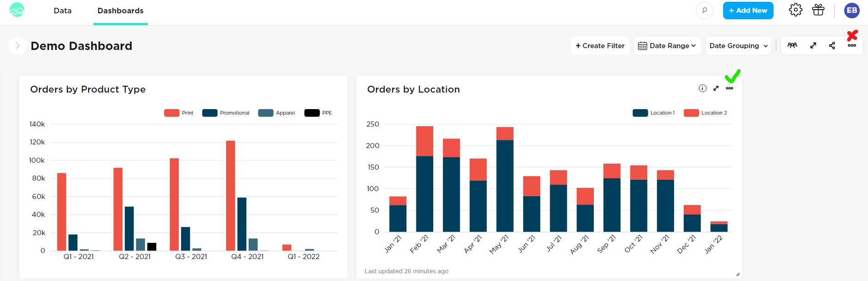Image resolution: width=868 pixels, height=281 pixels.
Task: Open the Date Grouping dropdown
Action: 738,46
